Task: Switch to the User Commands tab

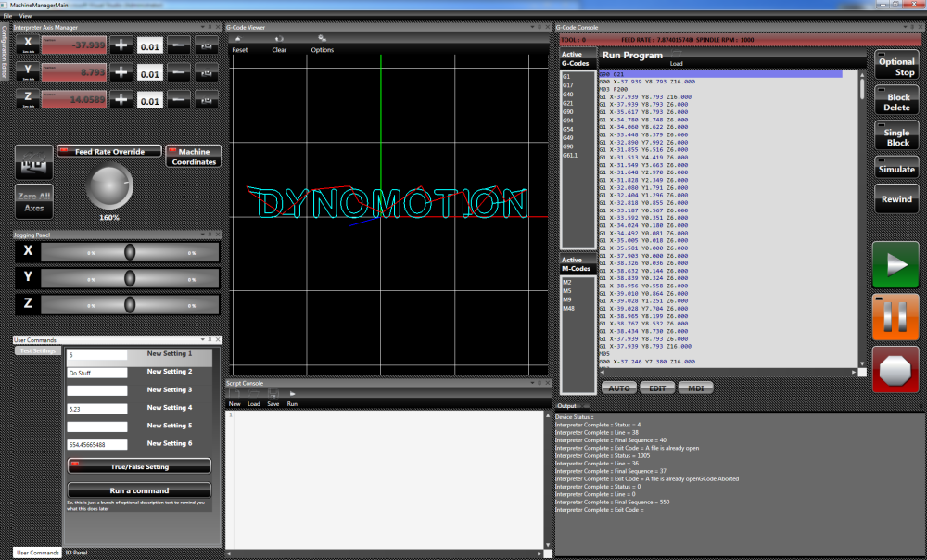Action: (x=38, y=553)
